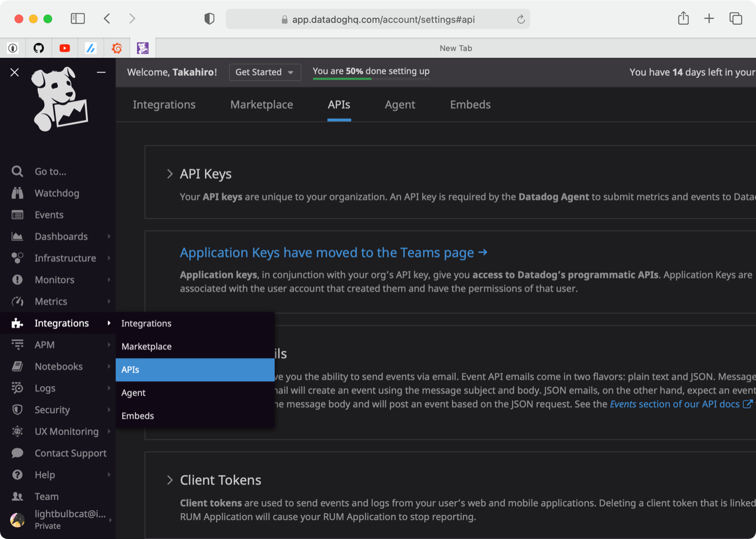
Task: Switch to the Marketplace top tab
Action: pos(262,105)
